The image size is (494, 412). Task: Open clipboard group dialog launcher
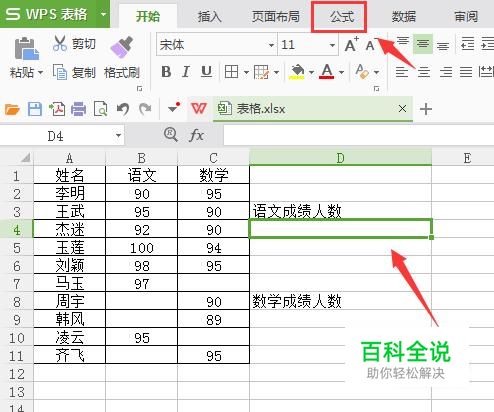[140, 89]
